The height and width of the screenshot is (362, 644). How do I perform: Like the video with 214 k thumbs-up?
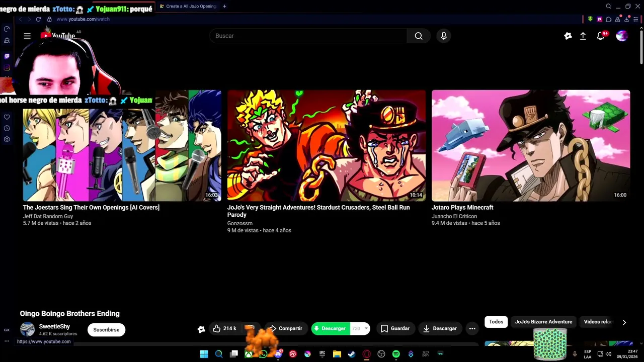(224, 328)
